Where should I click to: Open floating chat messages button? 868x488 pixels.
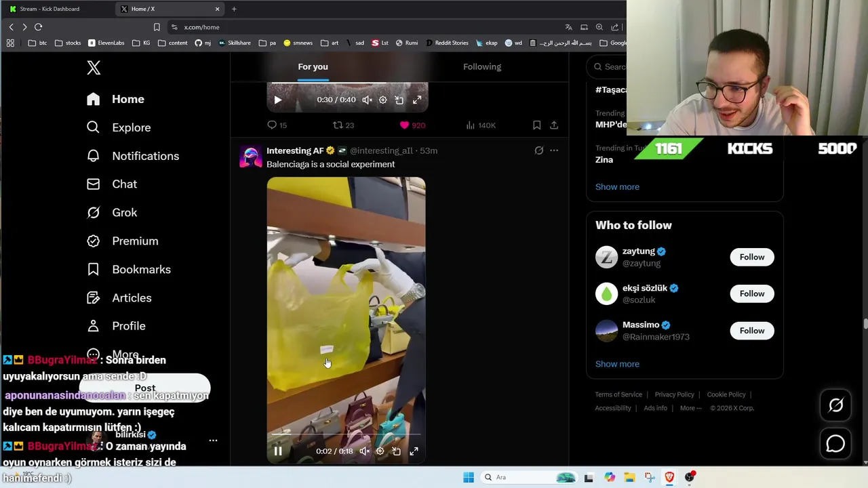(x=835, y=444)
